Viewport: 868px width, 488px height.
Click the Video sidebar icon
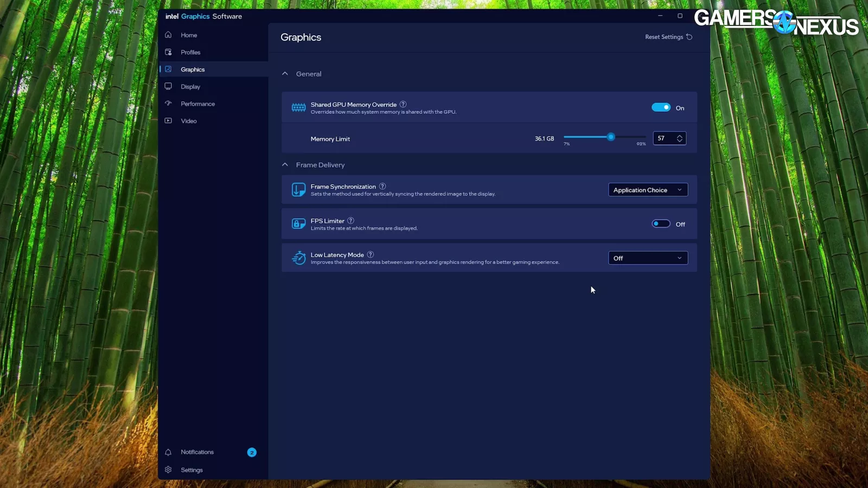(x=168, y=120)
